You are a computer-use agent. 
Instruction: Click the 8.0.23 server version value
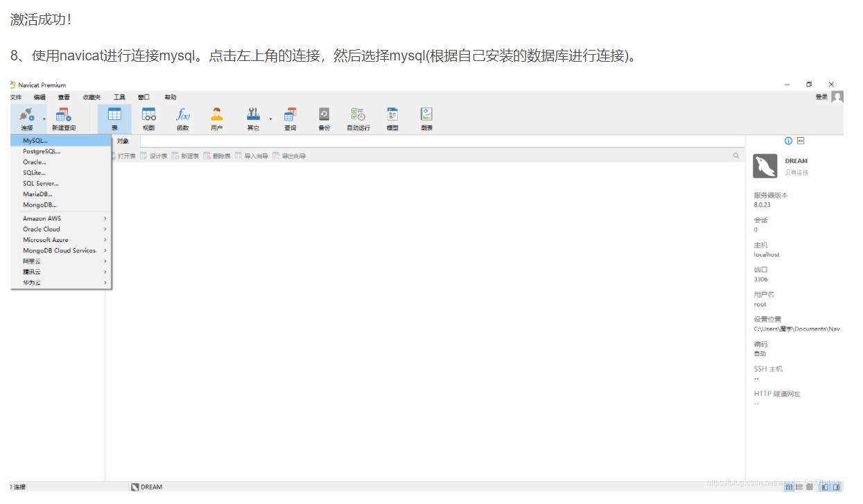click(762, 205)
